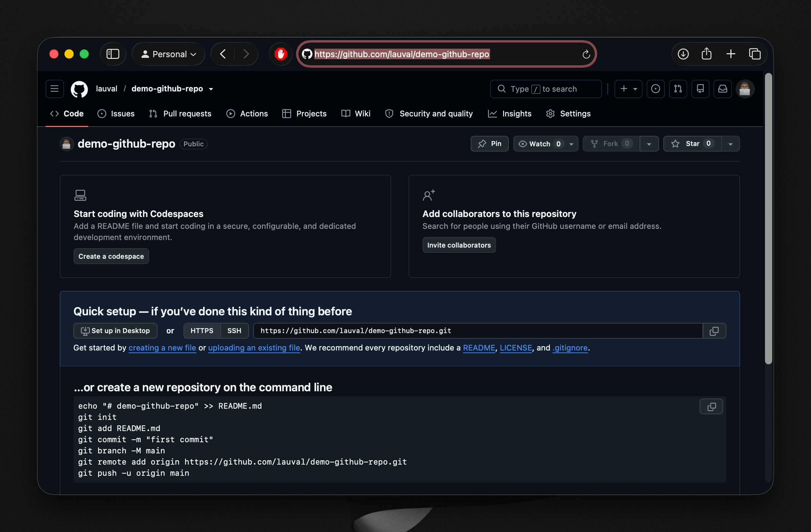Viewport: 811px width, 532px height.
Task: Open notifications inbox icon
Action: 723,89
